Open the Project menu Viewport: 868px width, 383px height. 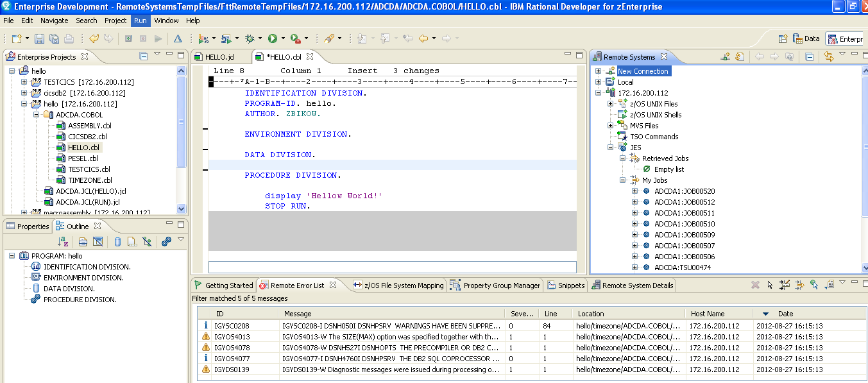115,21
